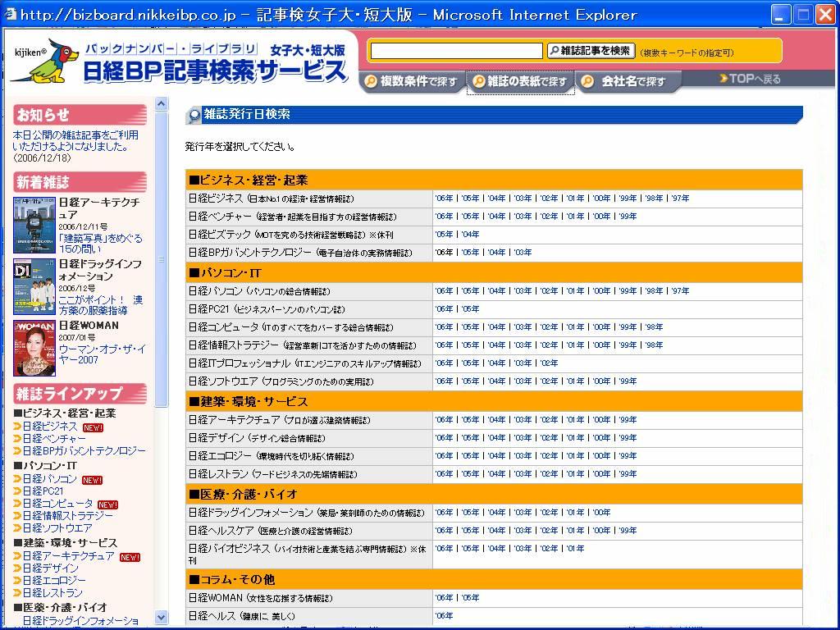Select 日経ビジネス in the sidebar lineup
Image resolution: width=840 pixels, height=630 pixels.
click(x=50, y=427)
